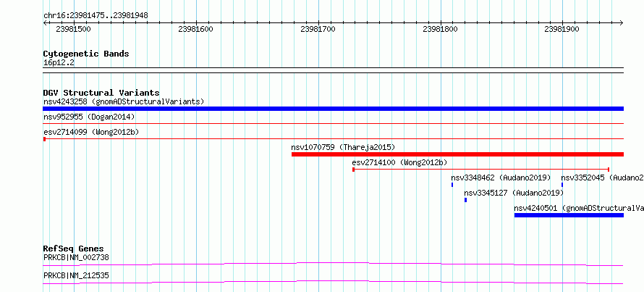The height and width of the screenshot is (292, 644).
Task: Click ruler position 23981800
Action: pos(440,29)
